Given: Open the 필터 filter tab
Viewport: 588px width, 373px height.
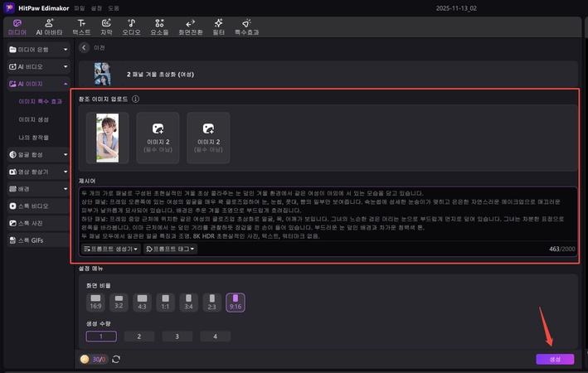Looking at the screenshot, I should pyautogui.click(x=219, y=27).
